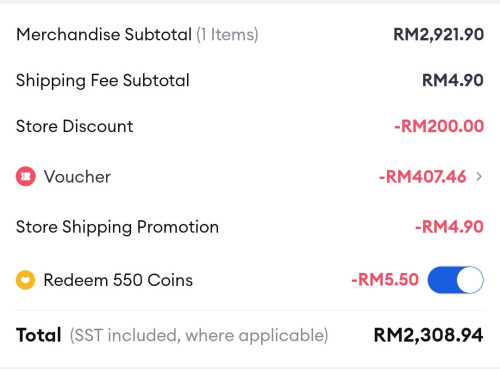
Task: Click the RM2,308.94 total amount
Action: click(x=429, y=335)
